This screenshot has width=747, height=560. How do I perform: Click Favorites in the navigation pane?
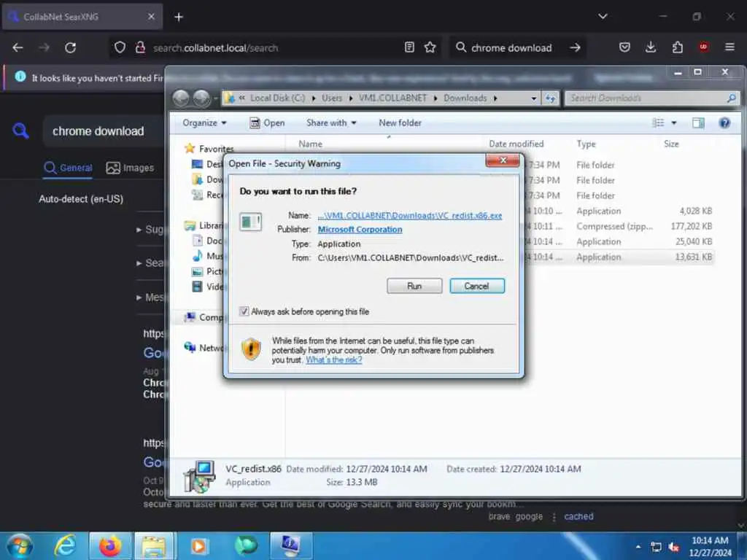click(216, 149)
